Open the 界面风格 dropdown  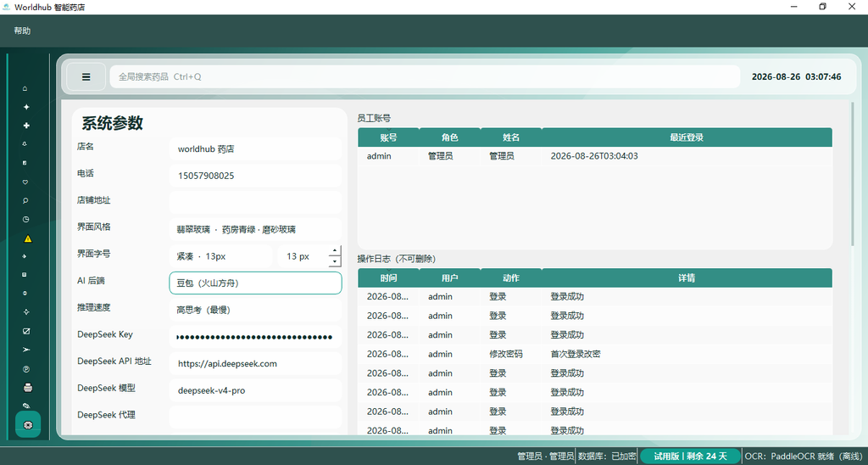point(255,229)
